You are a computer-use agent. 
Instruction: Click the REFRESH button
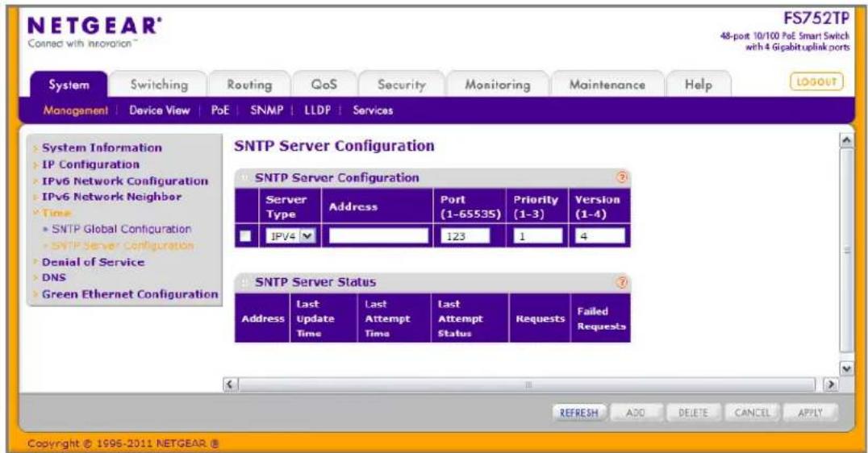[x=578, y=413]
